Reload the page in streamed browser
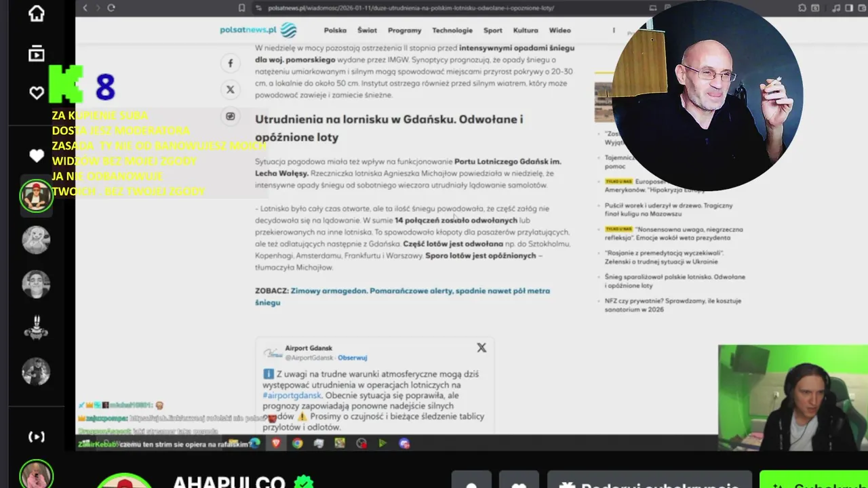Screen dimensions: 868x488 (x=111, y=7)
